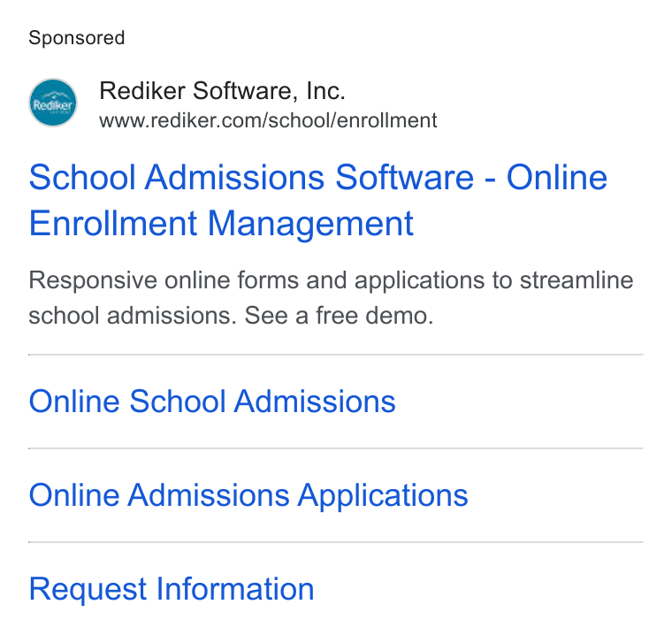Click 'Information' in the last sitelink
The image size is (672, 635).
click(x=235, y=589)
